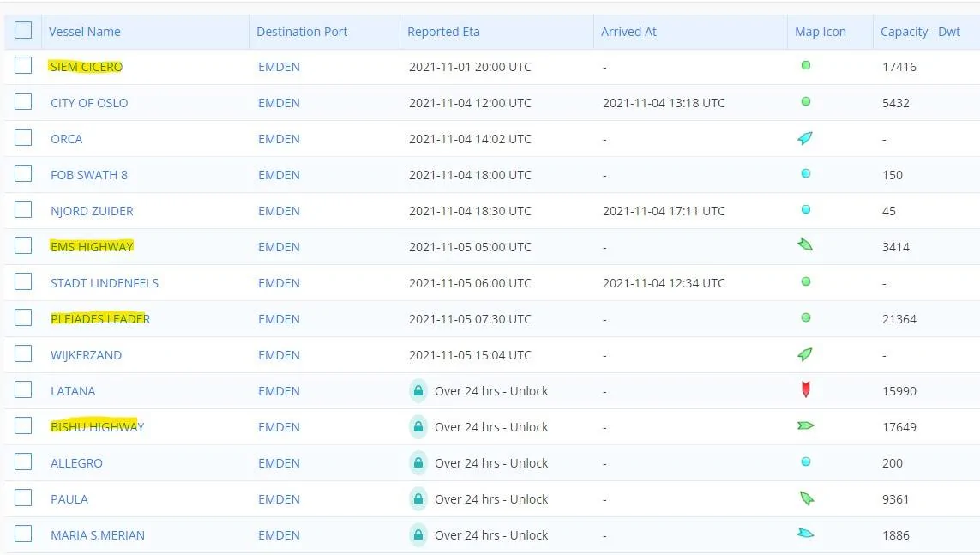Image resolution: width=980 pixels, height=555 pixels.
Task: Click Over 24 hrs - Unlock for LATANA
Action: (491, 391)
